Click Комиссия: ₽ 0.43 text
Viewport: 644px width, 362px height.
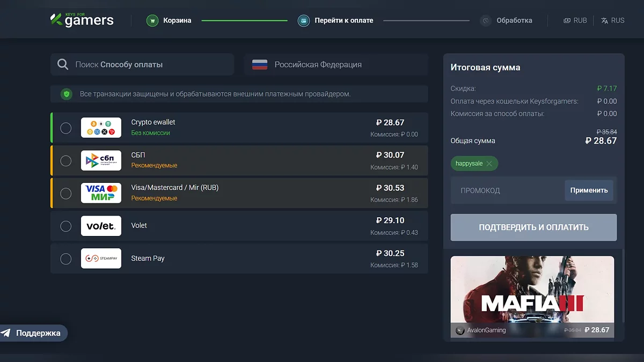click(x=394, y=233)
